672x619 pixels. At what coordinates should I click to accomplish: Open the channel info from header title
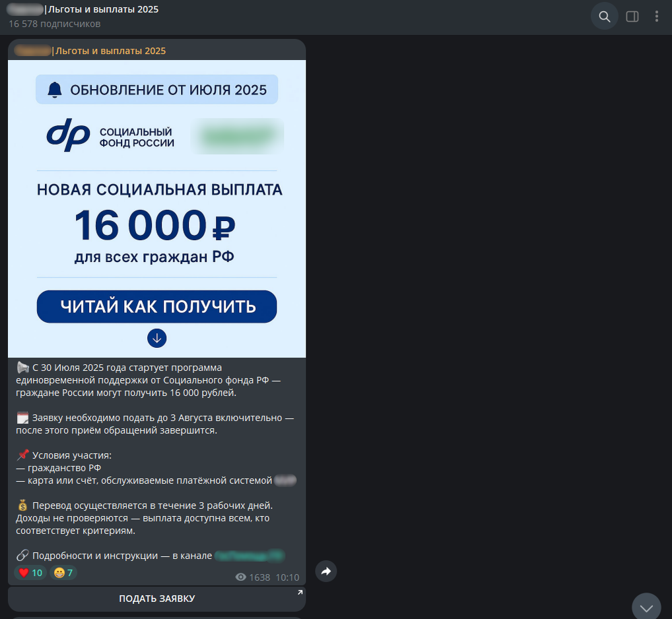tap(84, 9)
